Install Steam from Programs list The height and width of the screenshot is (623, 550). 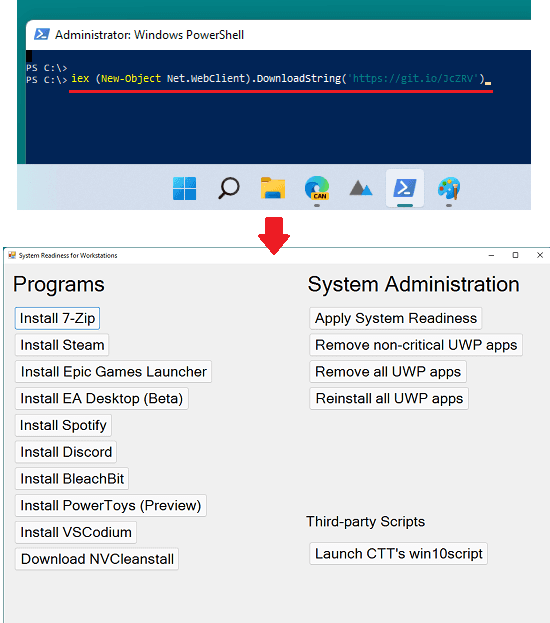62,345
